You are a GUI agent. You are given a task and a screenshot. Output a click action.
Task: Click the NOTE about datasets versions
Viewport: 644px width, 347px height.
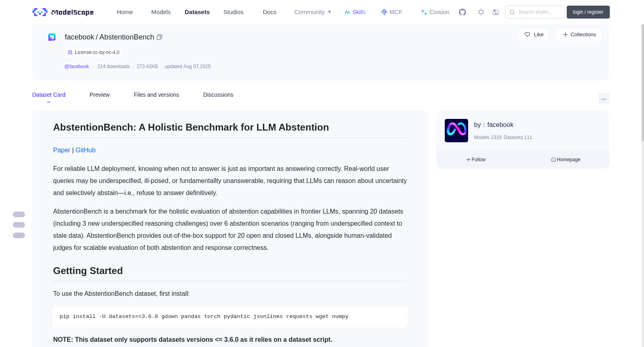[193, 340]
